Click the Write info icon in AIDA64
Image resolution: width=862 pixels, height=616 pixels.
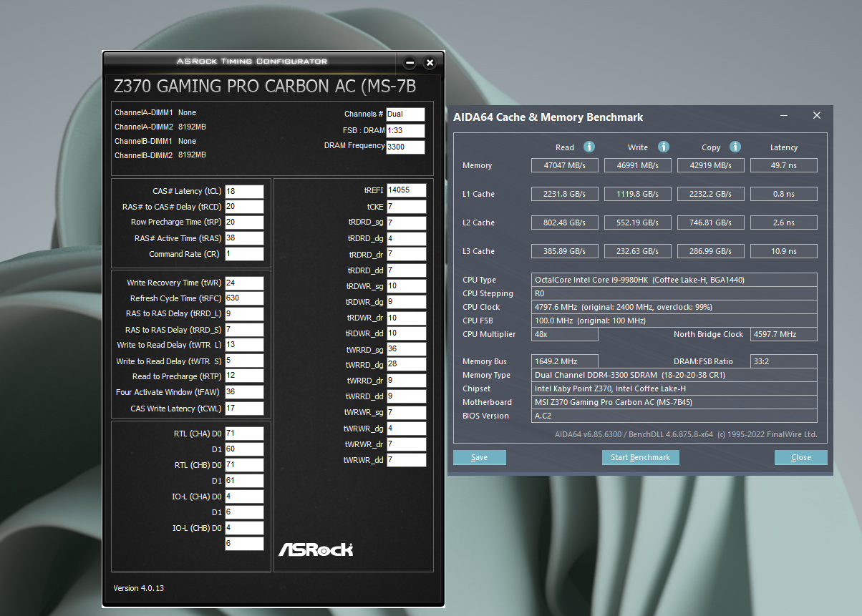664,147
